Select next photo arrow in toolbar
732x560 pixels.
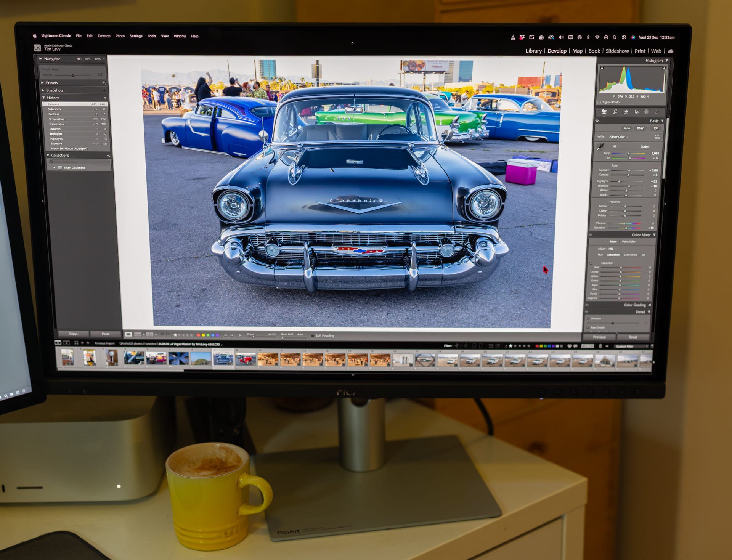(x=232, y=335)
